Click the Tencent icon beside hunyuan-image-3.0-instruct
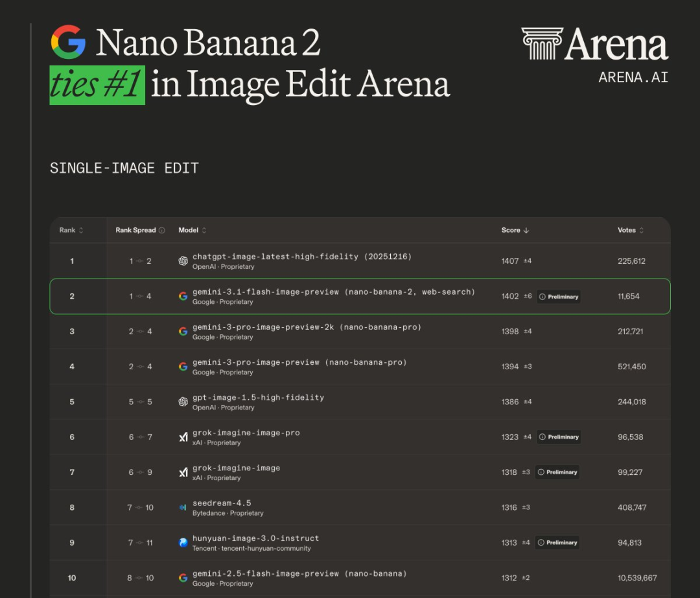Screen dimensions: 700x598 (183, 542)
